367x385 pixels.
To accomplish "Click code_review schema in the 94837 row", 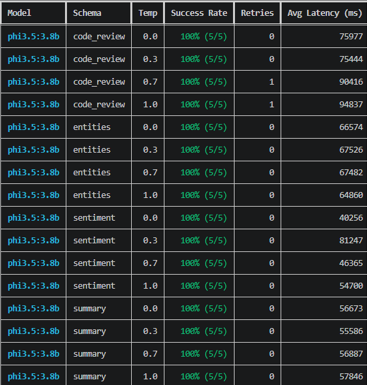I will pos(99,104).
